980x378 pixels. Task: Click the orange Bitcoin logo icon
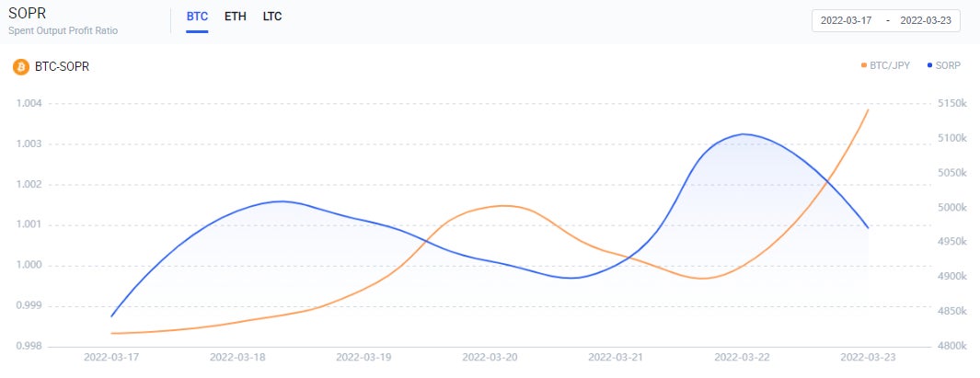pyautogui.click(x=21, y=67)
